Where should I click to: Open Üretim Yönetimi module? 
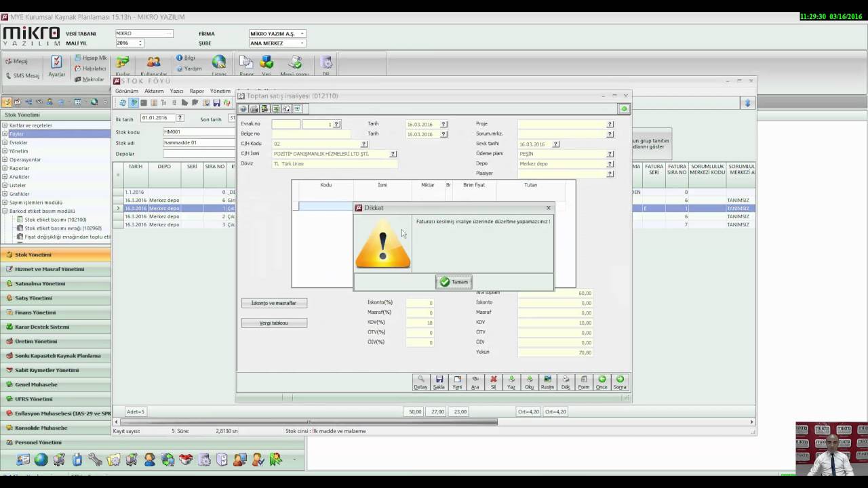55,341
